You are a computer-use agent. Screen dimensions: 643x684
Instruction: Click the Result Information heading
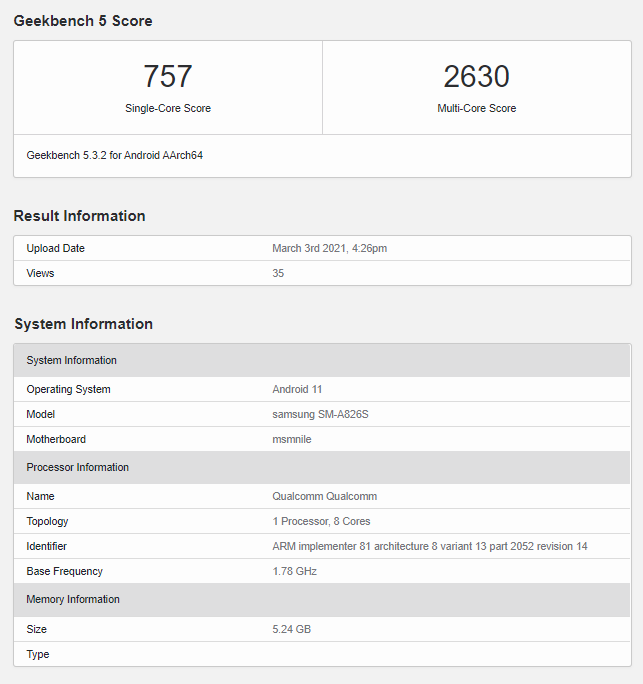[79, 216]
